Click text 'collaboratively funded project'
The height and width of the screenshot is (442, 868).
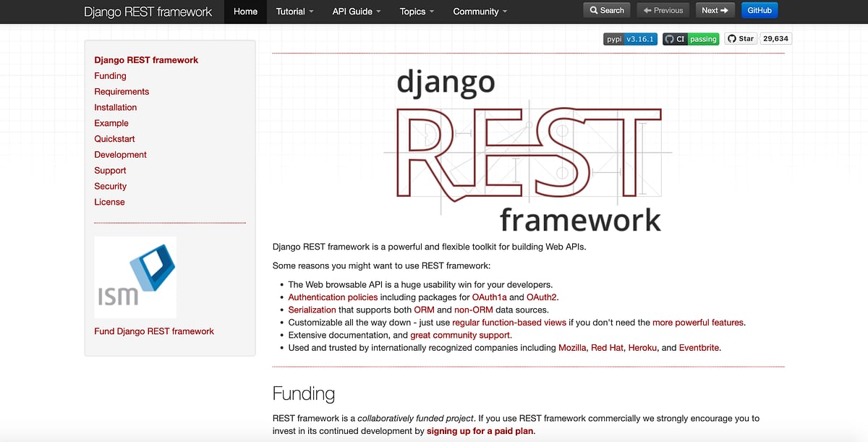coord(416,419)
